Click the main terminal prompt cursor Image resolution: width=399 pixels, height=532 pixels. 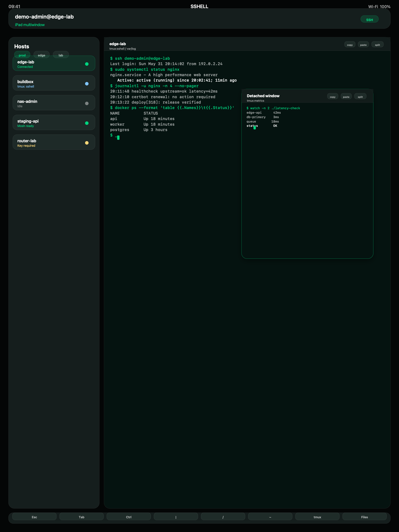click(118, 137)
